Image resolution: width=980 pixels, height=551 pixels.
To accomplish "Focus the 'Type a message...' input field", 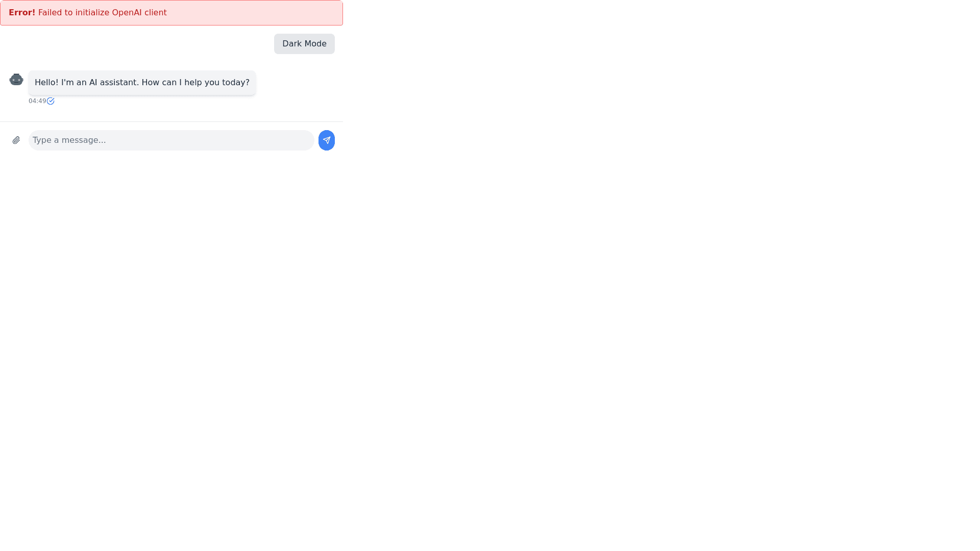I will click(171, 140).
